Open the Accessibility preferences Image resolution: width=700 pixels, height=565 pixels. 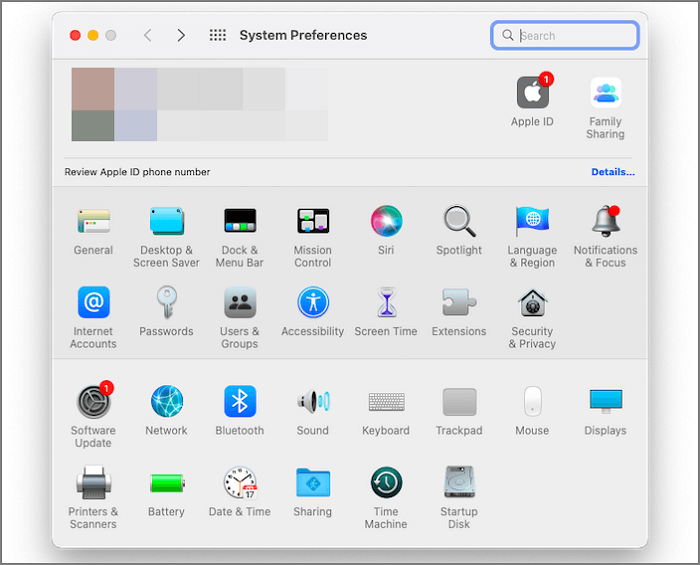pos(313,303)
